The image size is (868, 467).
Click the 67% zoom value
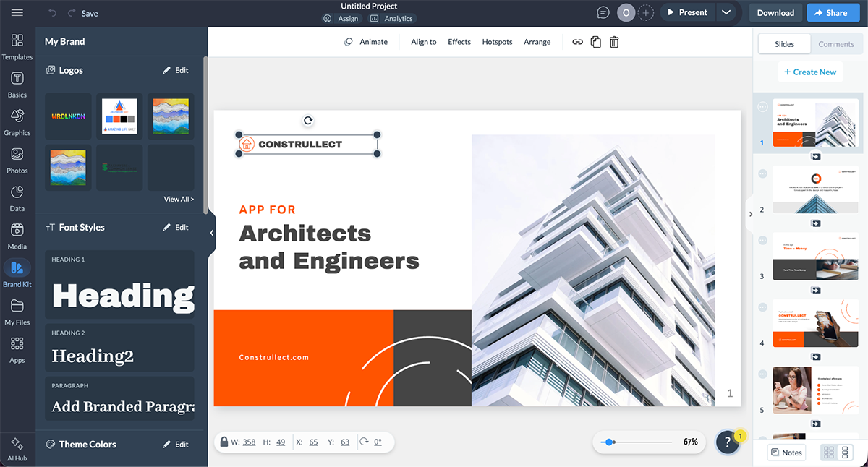click(690, 442)
